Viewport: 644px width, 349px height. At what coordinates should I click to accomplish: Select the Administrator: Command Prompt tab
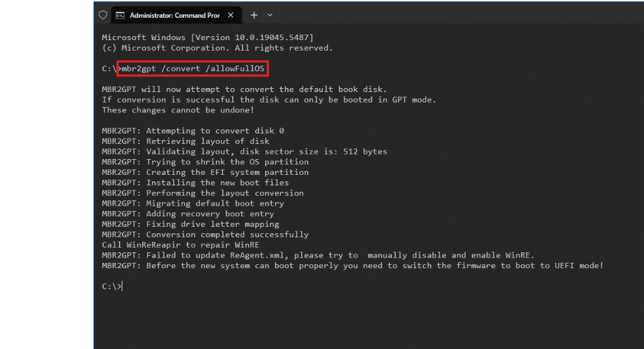[174, 14]
